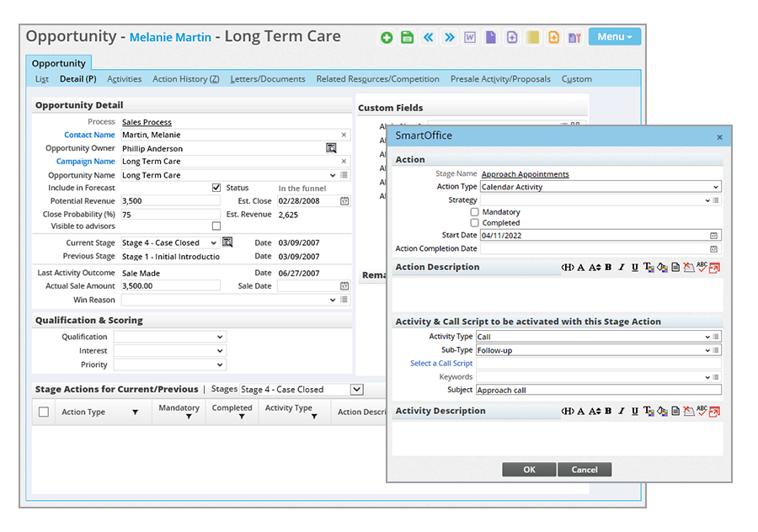Click the green add new record icon
This screenshot has height=532, width=758.
tap(387, 37)
